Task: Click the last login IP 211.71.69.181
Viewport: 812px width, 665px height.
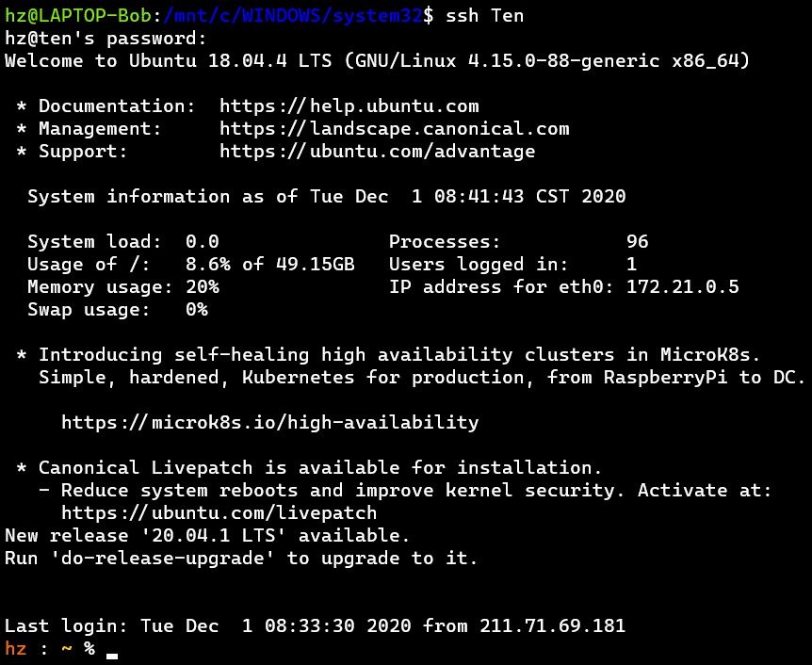Action: (x=553, y=625)
